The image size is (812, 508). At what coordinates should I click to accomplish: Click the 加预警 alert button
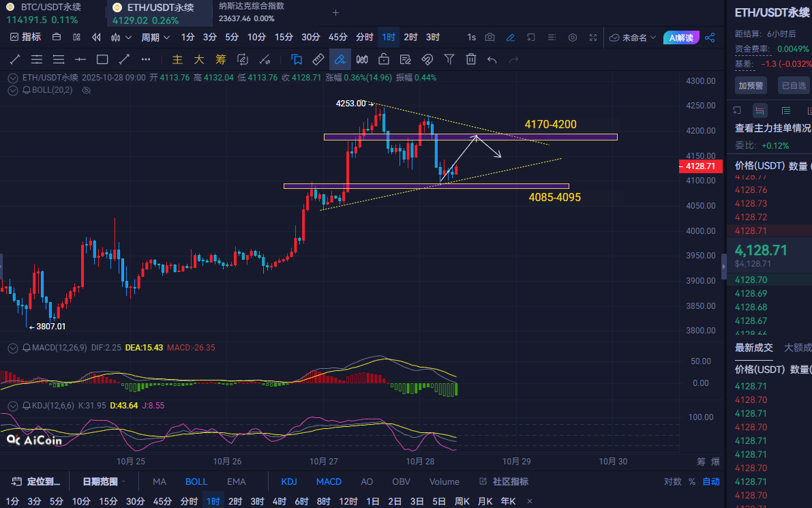click(751, 85)
